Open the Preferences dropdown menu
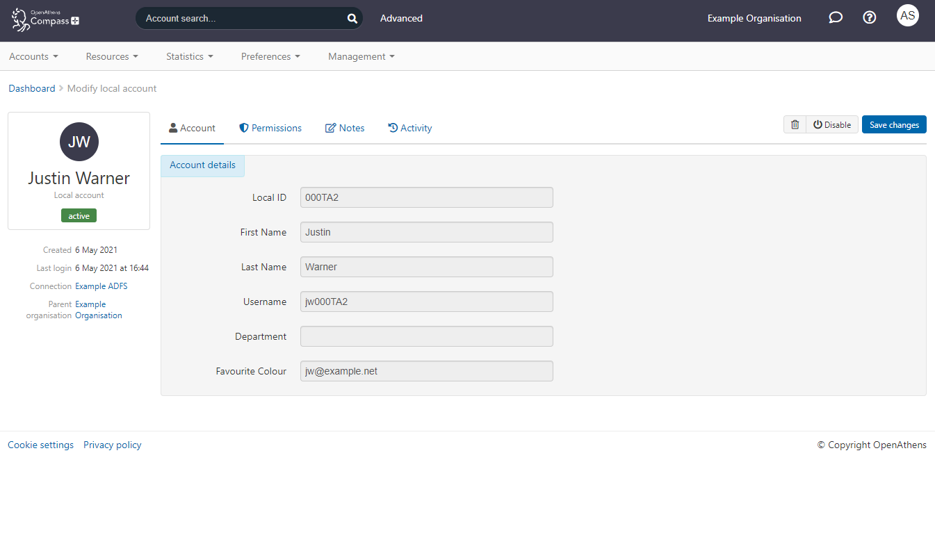Viewport: 935px width, 560px height. 270,56
